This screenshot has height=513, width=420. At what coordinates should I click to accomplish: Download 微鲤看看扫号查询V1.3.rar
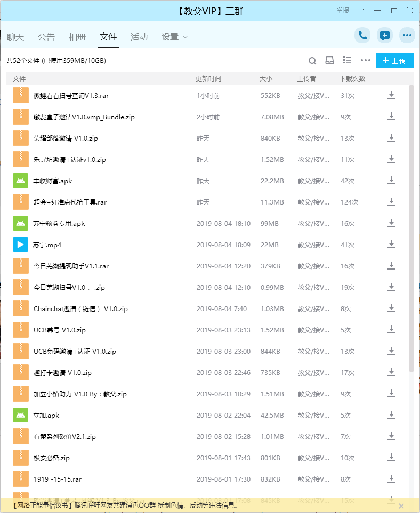(x=391, y=95)
